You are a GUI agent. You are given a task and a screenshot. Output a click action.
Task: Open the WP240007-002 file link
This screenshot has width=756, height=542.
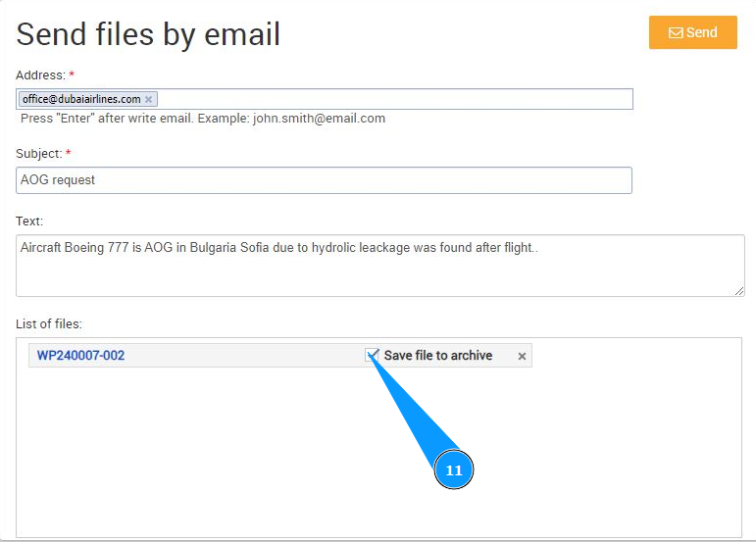[80, 356]
